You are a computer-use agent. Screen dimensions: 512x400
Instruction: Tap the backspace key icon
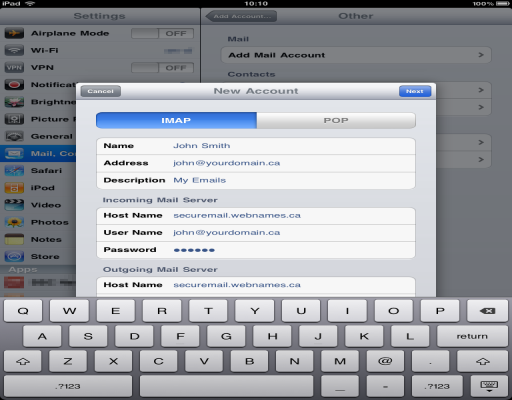487,311
